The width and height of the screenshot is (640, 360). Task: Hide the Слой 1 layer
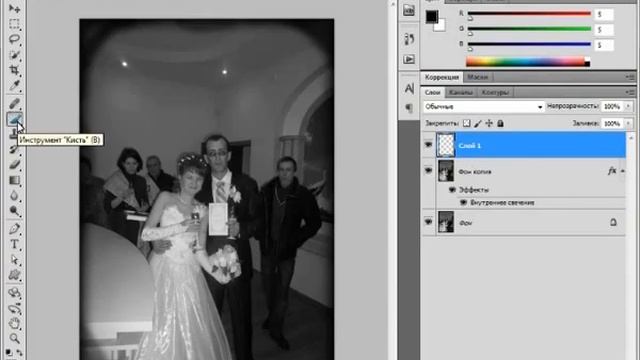click(428, 144)
